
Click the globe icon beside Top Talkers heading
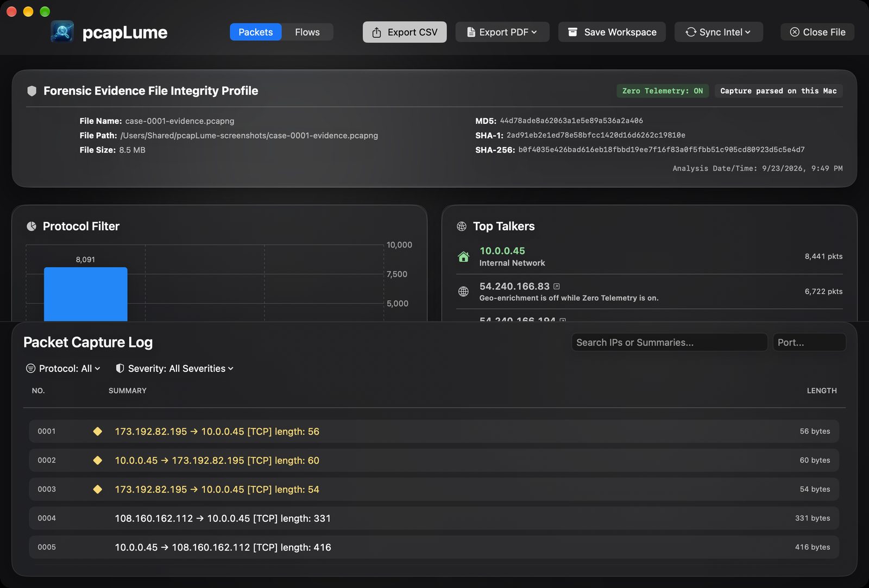pyautogui.click(x=462, y=226)
